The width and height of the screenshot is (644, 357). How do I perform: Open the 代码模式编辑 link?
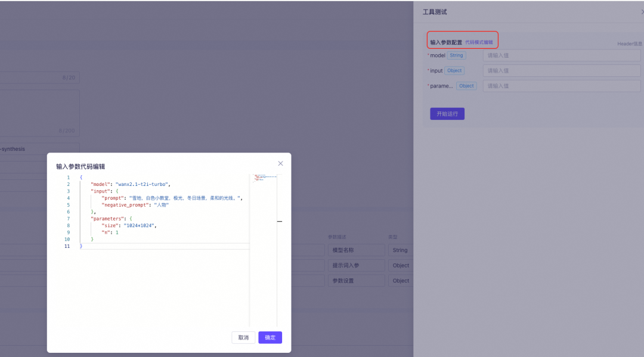[x=479, y=42]
